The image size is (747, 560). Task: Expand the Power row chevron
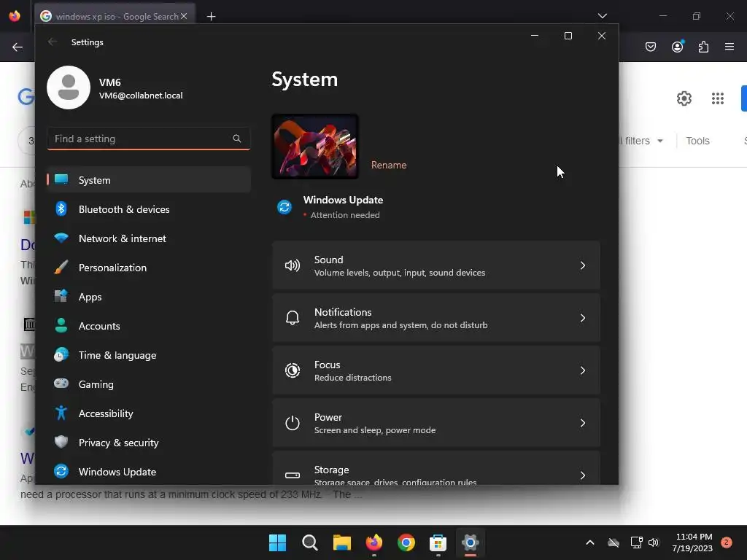583,423
